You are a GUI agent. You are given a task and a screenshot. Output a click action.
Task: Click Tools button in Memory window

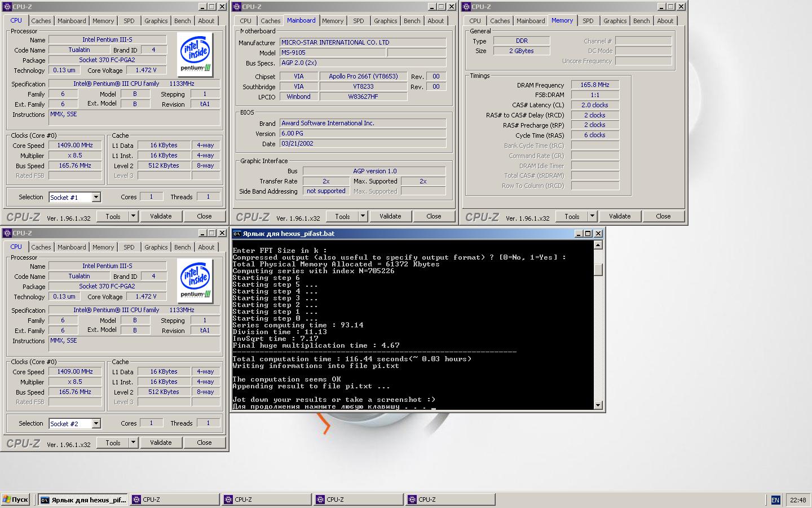(572, 216)
